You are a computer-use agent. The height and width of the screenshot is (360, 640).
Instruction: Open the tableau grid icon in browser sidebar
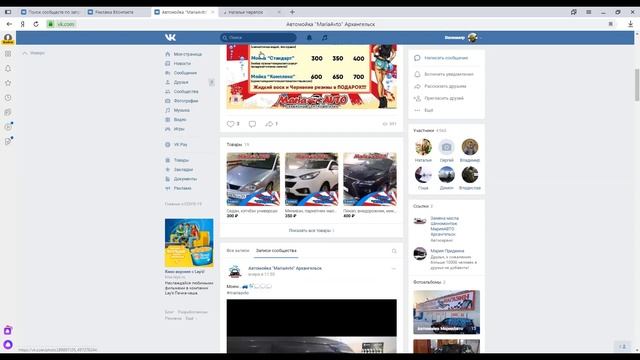(8, 53)
